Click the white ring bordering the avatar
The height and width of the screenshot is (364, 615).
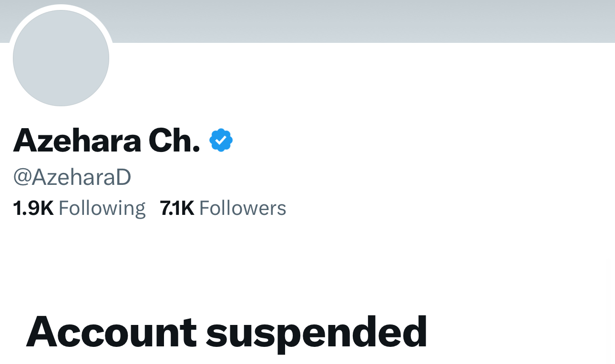point(61,7)
